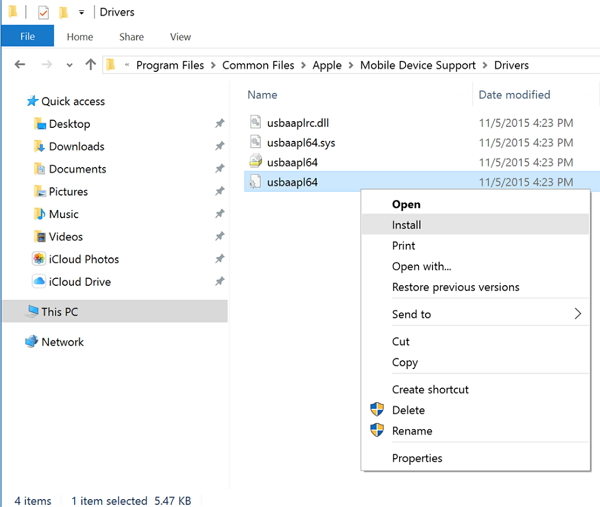Click pin icon next to Videos
The width and height of the screenshot is (600, 507).
point(219,236)
